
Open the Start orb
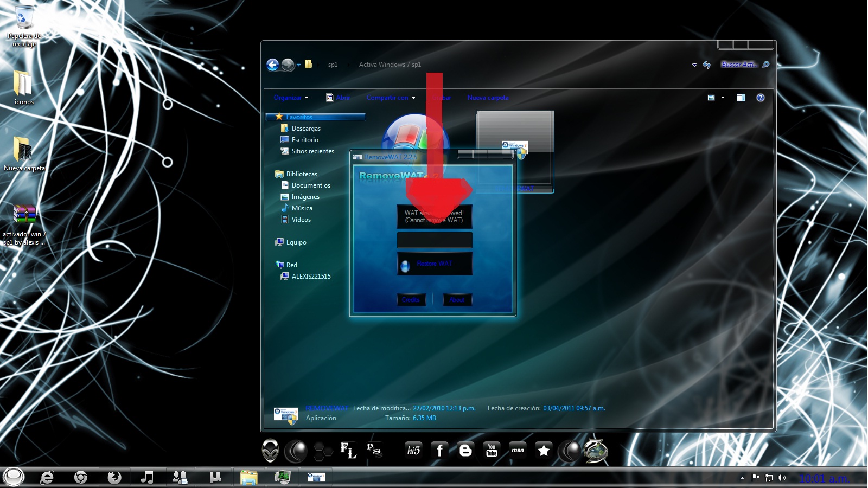[x=14, y=477]
